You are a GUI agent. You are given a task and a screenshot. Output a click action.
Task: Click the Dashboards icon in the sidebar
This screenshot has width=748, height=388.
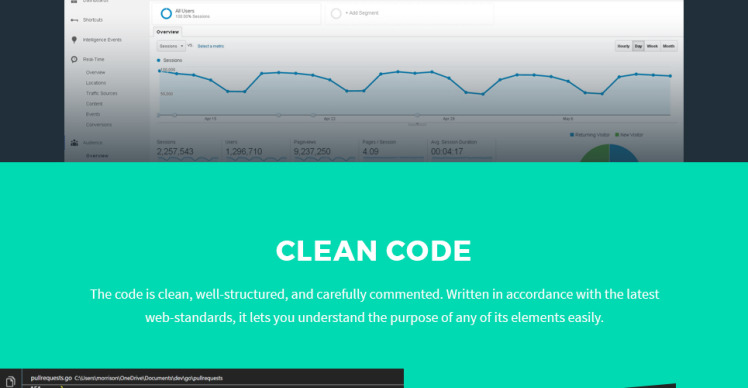click(x=74, y=1)
